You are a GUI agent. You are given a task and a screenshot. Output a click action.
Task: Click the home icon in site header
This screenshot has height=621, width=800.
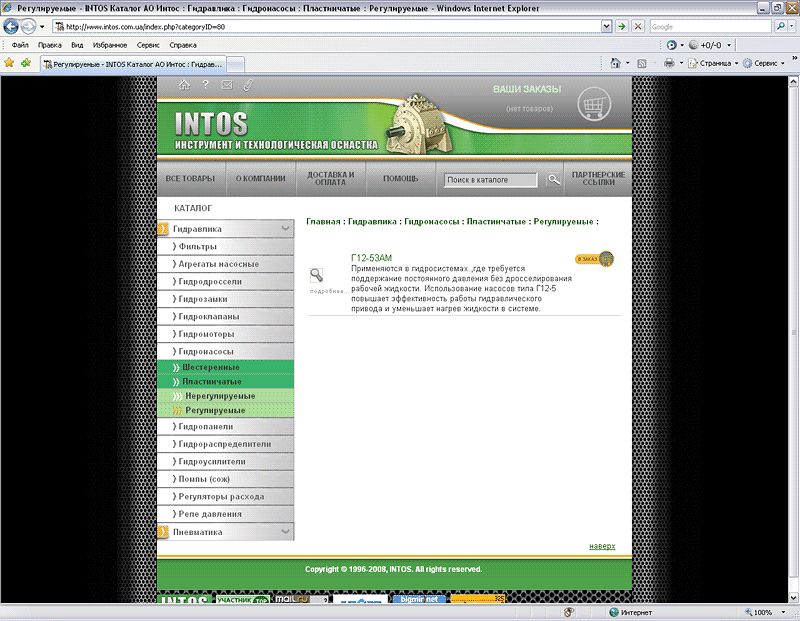click(184, 85)
